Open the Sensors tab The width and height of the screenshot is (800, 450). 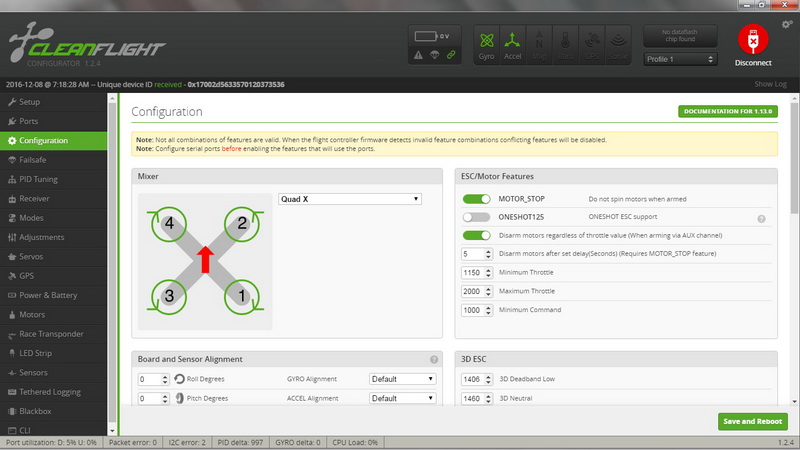point(54,372)
